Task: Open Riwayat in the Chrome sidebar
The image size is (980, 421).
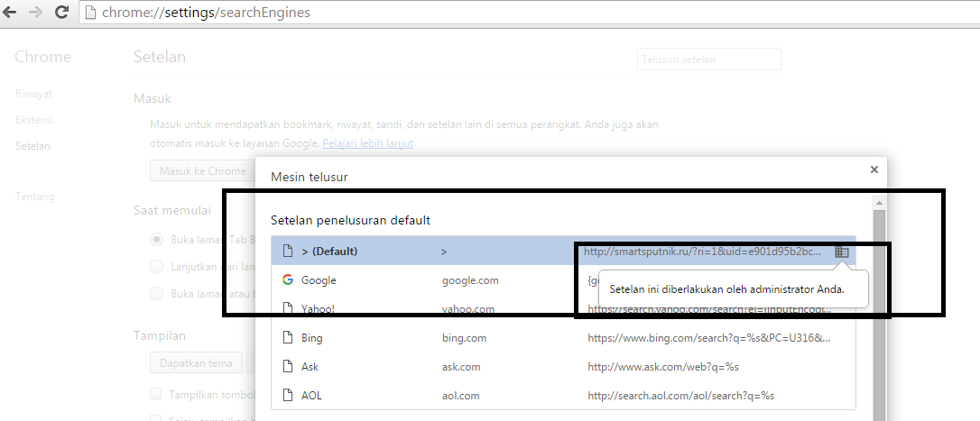Action: (33, 94)
